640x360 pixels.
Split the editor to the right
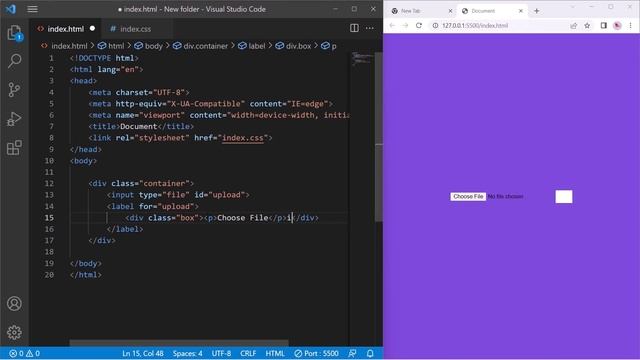pos(354,28)
